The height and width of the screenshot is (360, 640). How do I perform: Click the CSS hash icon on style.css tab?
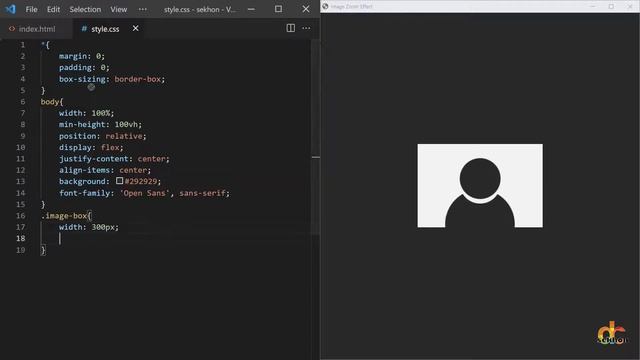[x=84, y=29]
